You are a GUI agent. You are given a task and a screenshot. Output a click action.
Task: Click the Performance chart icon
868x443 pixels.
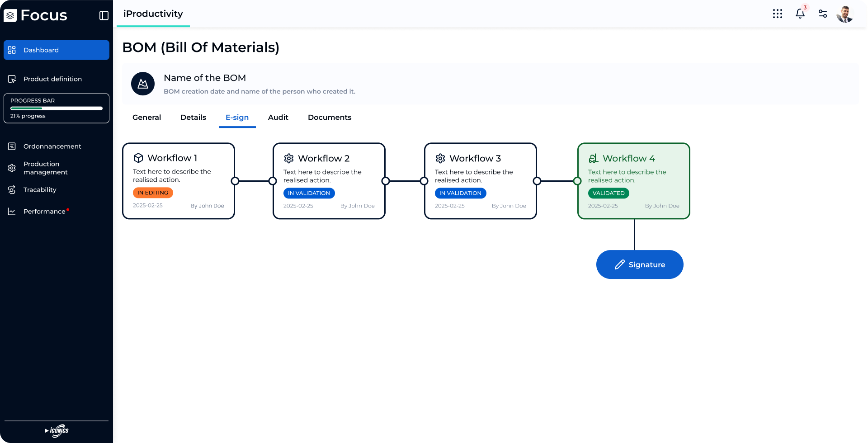[x=12, y=212]
